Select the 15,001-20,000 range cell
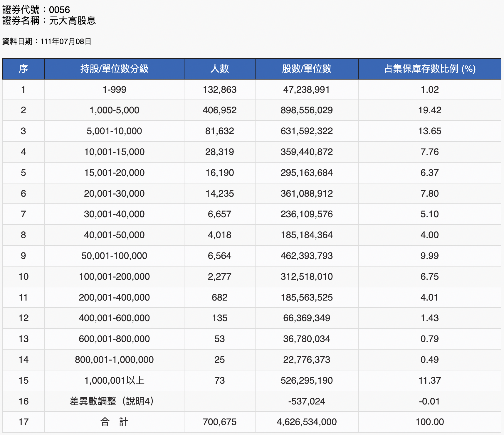The image size is (504, 435). tap(114, 173)
